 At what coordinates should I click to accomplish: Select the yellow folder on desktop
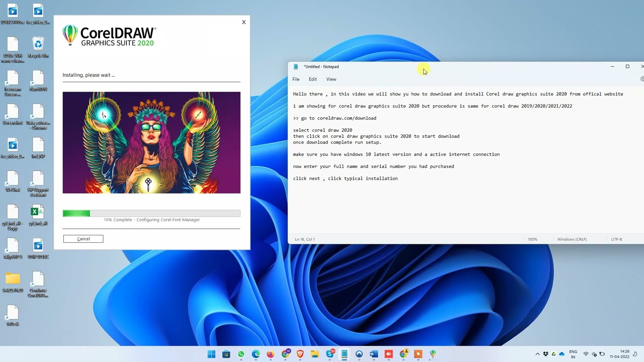coord(13,282)
